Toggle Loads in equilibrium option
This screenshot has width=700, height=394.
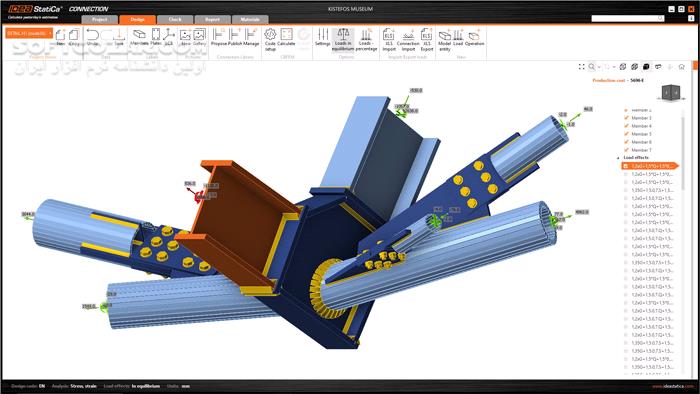(343, 39)
